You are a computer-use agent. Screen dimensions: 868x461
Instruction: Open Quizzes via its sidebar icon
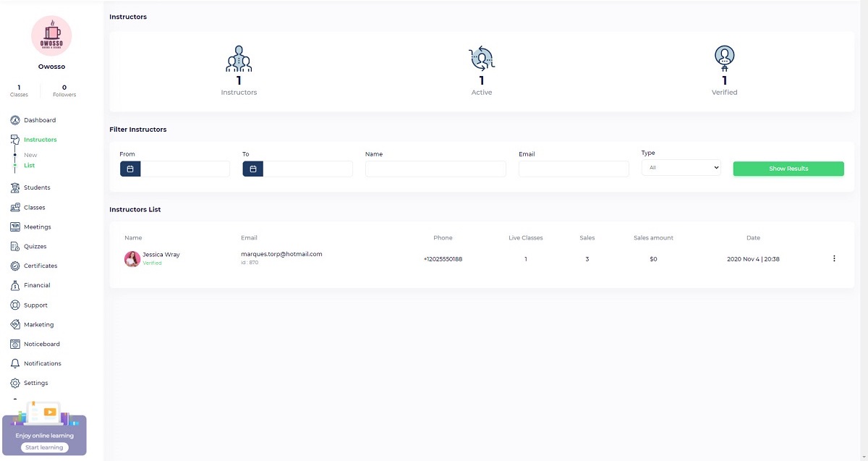coord(15,246)
